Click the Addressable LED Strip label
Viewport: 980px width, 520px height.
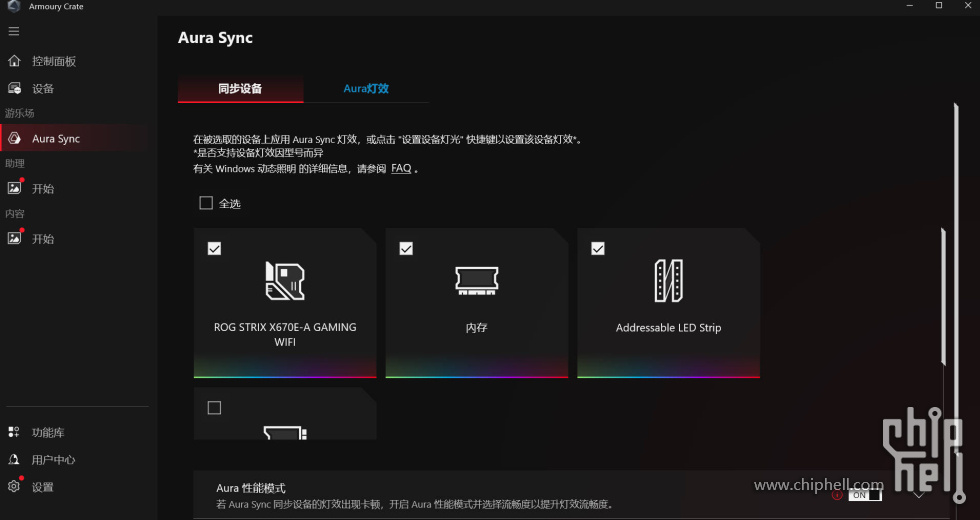click(668, 328)
